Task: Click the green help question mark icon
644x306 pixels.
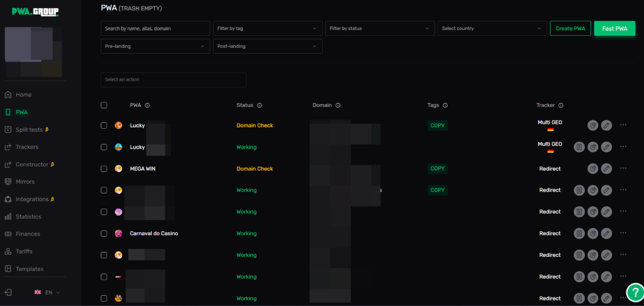Action: [x=635, y=292]
